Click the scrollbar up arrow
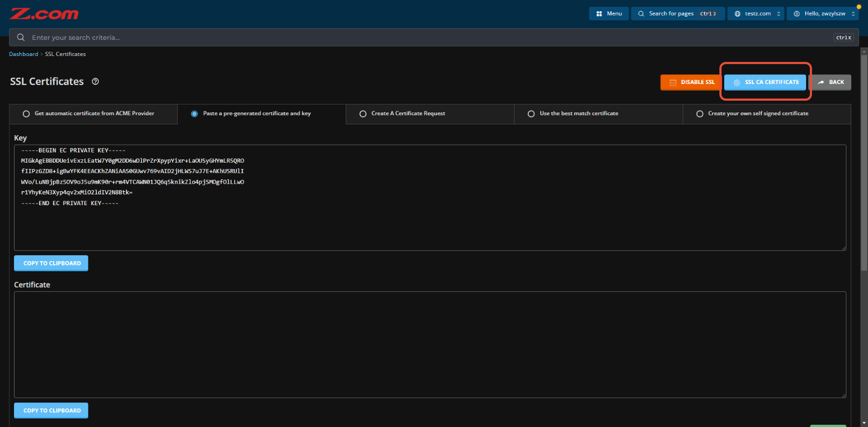 864,51
